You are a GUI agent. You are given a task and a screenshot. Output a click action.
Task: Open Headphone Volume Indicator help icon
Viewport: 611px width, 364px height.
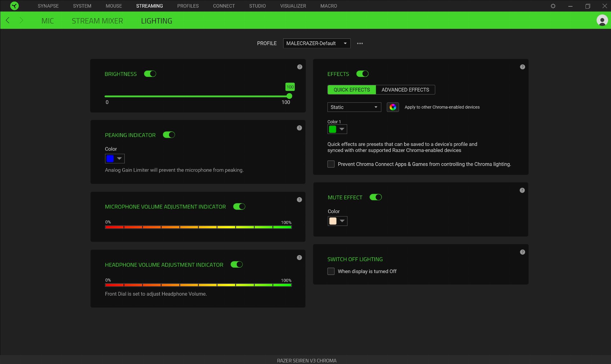coord(299,258)
